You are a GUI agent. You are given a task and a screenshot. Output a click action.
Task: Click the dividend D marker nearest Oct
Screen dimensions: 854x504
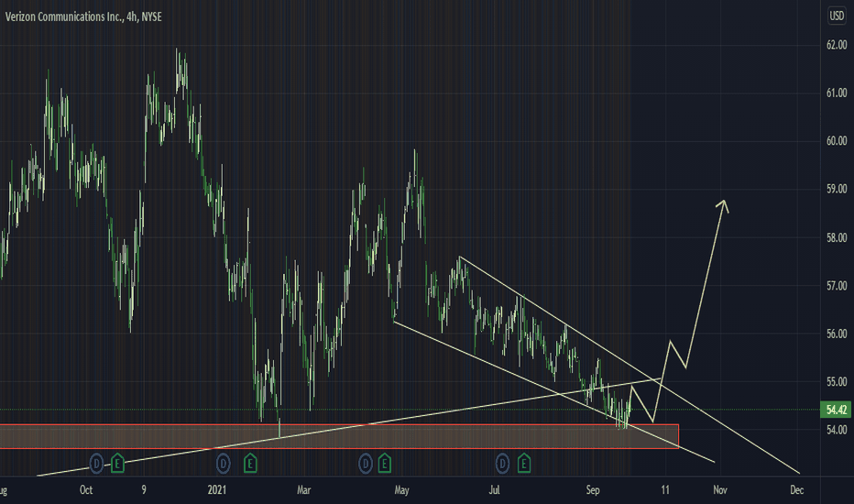(x=96, y=465)
